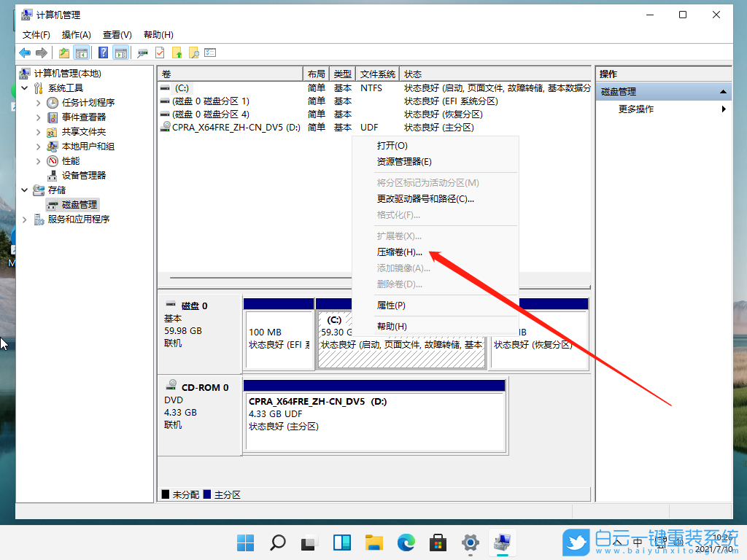Viewport: 747px width, 560px height.
Task: Click the Microsoft Edge taskbar icon
Action: tap(406, 542)
